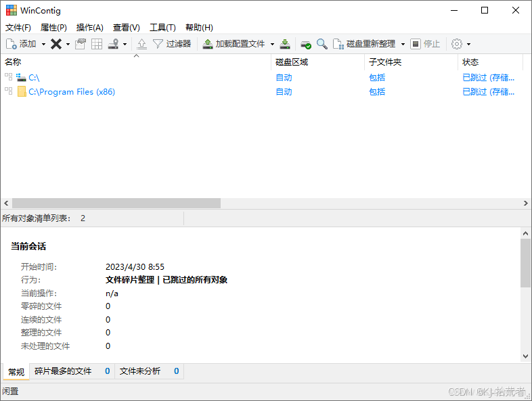Click 自动 disk zone of Program Files row
532x401 pixels.
point(284,92)
